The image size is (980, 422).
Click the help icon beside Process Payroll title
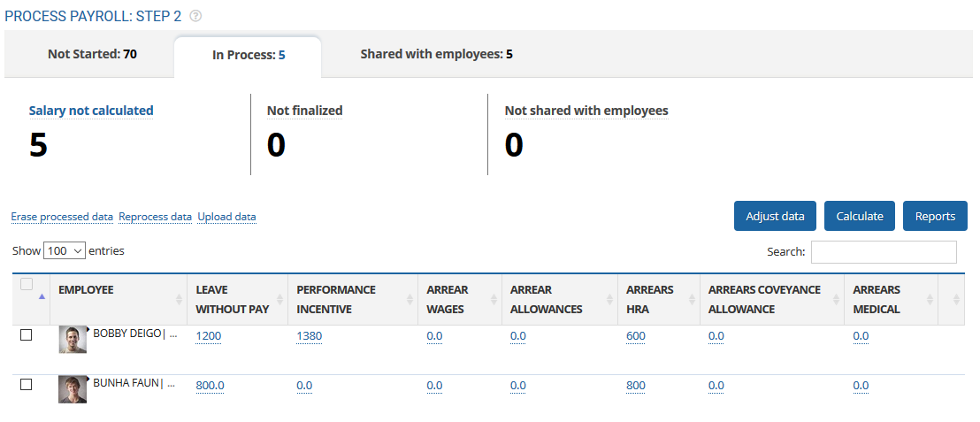195,16
